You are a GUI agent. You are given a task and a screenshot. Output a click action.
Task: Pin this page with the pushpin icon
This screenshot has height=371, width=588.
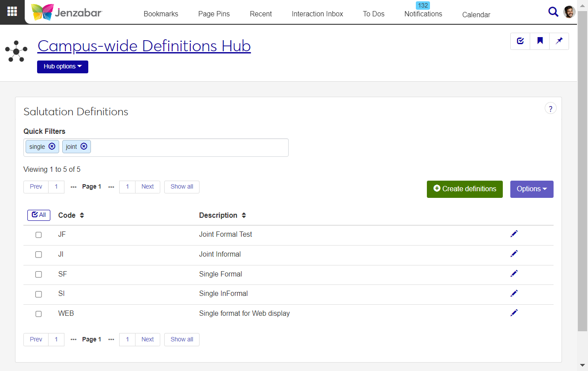559,41
